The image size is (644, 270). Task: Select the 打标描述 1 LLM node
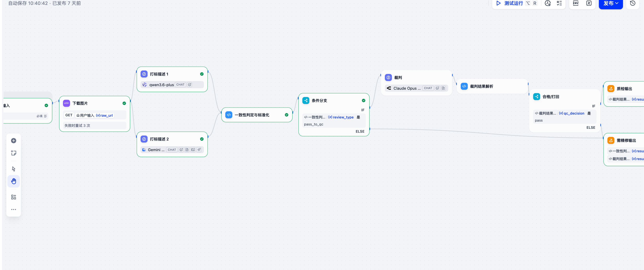point(172,79)
